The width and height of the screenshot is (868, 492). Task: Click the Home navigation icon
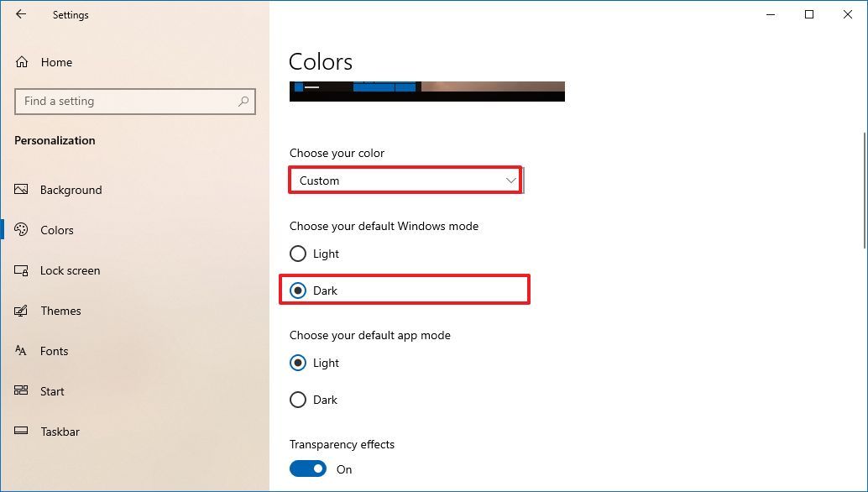[x=20, y=61]
